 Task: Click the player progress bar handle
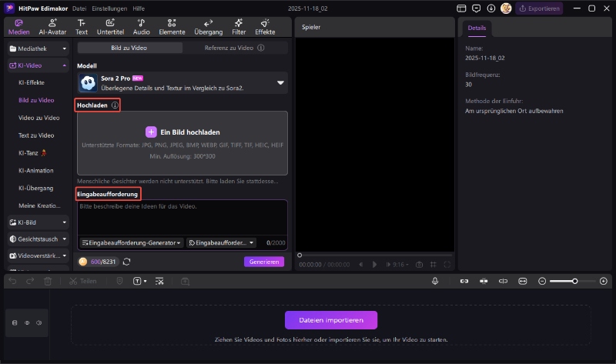point(300,255)
